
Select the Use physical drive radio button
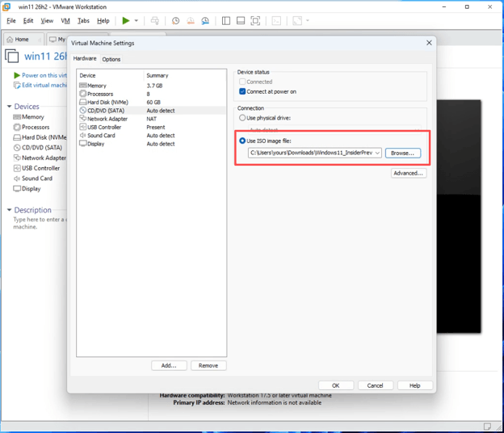point(242,118)
